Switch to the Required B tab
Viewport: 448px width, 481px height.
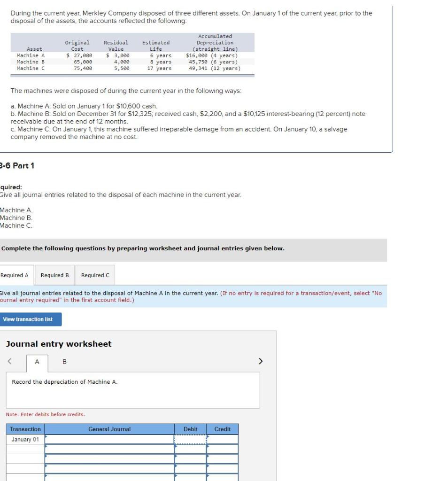[x=54, y=275]
